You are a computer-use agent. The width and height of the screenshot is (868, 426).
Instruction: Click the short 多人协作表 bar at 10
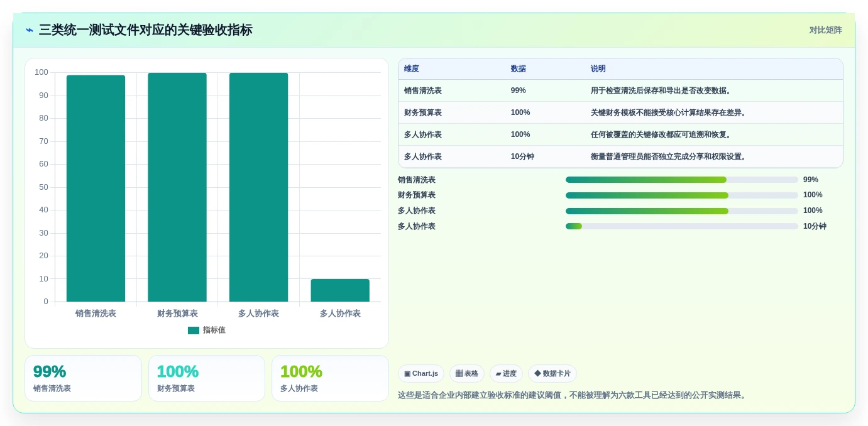point(340,290)
